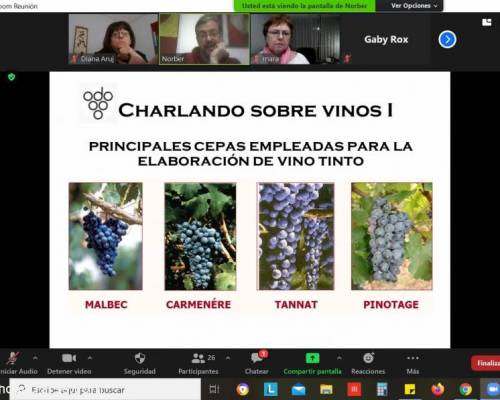Viewport: 500px width, 400px height.
Task: Open Calculator icon in taskbar
Action: 382,389
